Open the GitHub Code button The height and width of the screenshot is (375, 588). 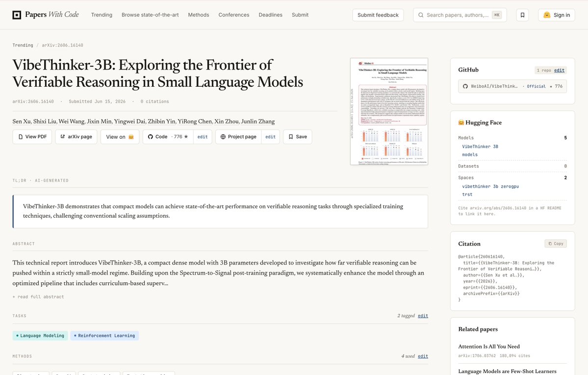pyautogui.click(x=168, y=137)
